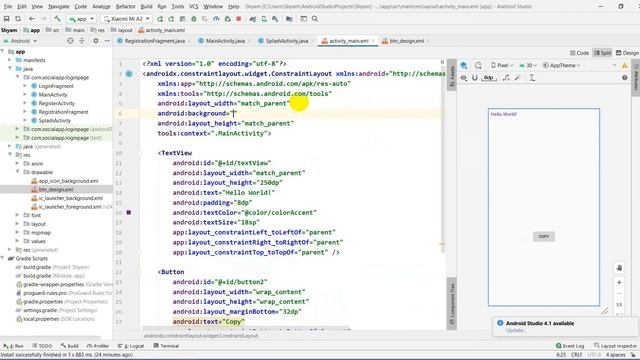The width and height of the screenshot is (640, 360).
Task: Switch to MainActivity.java tab
Action: tap(225, 41)
